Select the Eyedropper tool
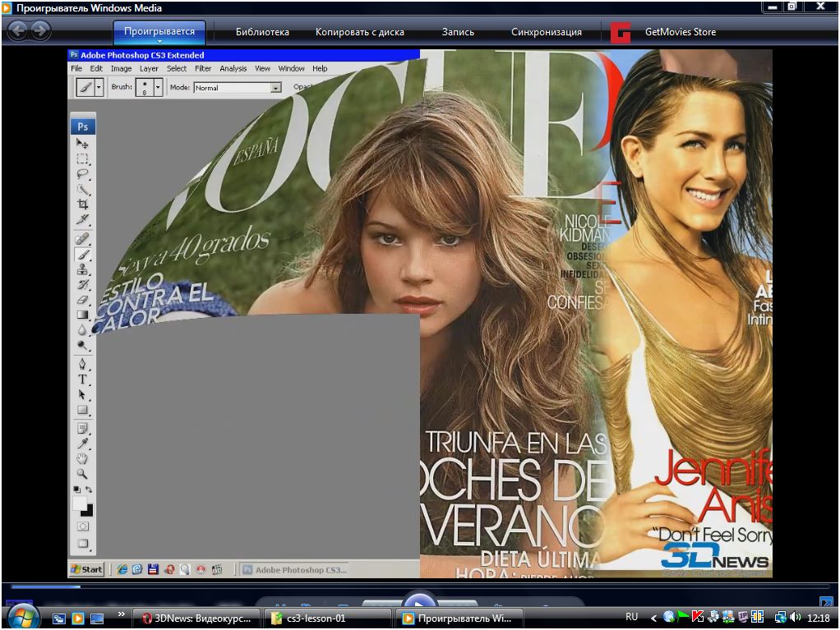840x630 pixels. pos(82,444)
